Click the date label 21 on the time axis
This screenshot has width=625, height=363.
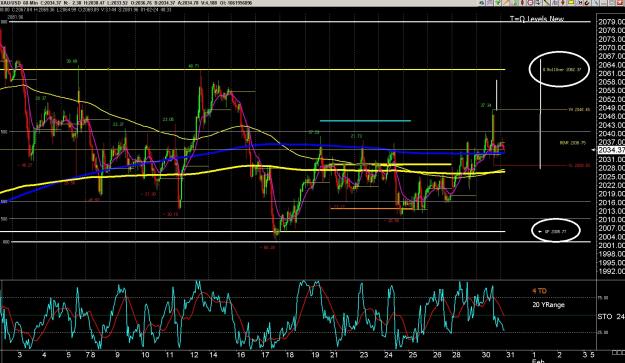pyautogui.click(x=334, y=355)
